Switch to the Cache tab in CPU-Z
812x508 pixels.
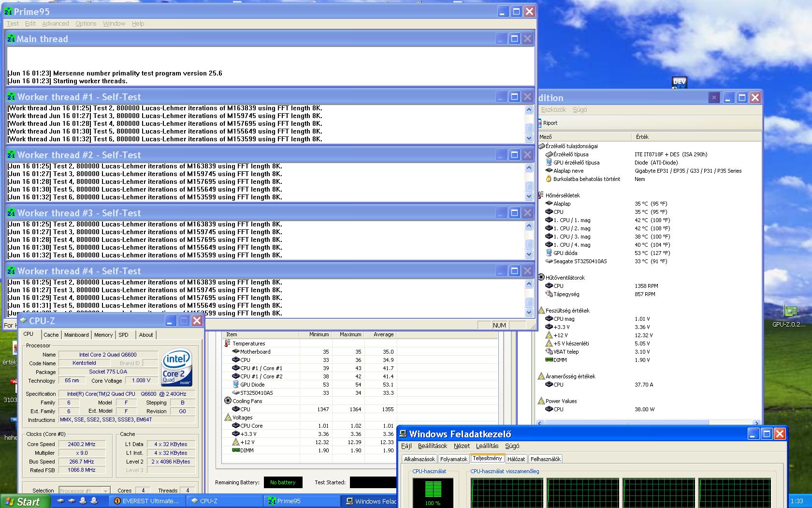point(51,335)
